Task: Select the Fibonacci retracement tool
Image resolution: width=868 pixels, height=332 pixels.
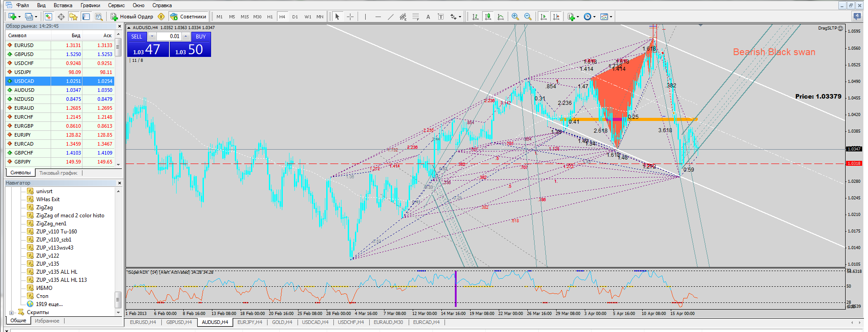Action: click(416, 17)
